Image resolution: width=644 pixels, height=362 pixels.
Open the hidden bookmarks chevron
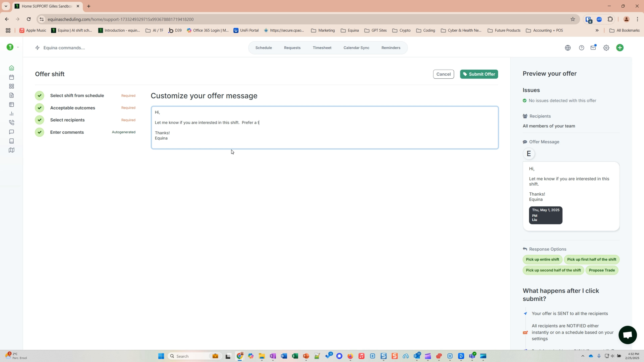[597, 30]
